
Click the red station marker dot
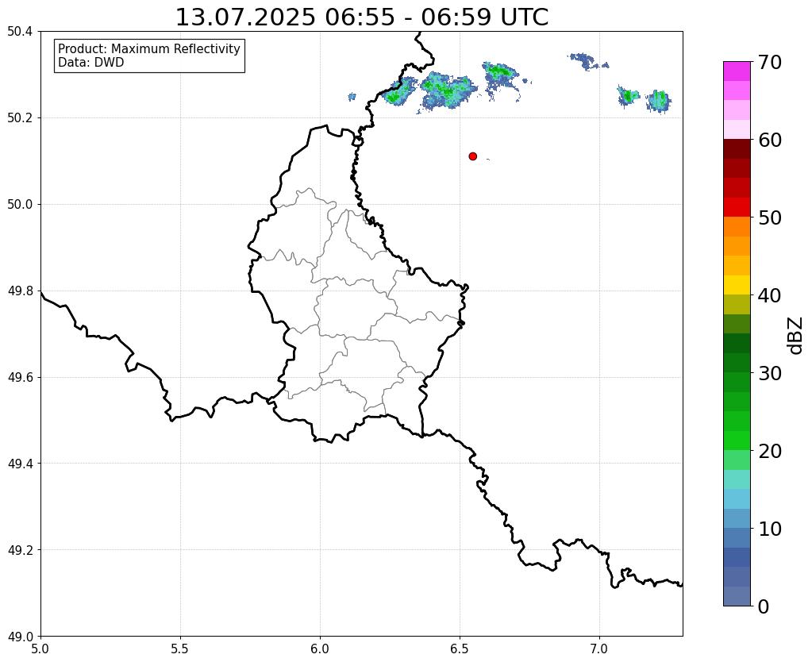472,156
